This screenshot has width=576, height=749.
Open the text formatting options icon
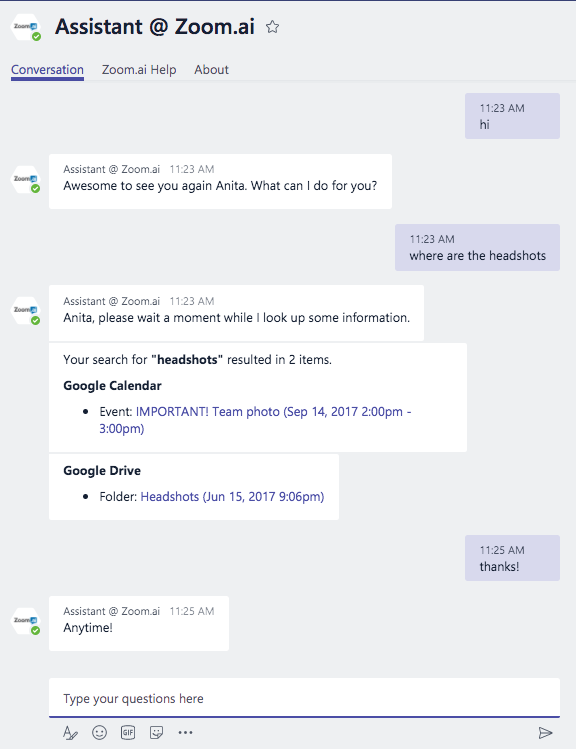(70, 732)
